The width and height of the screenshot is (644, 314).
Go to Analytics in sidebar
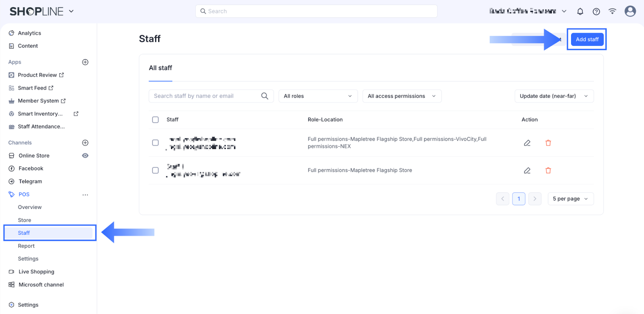(29, 33)
